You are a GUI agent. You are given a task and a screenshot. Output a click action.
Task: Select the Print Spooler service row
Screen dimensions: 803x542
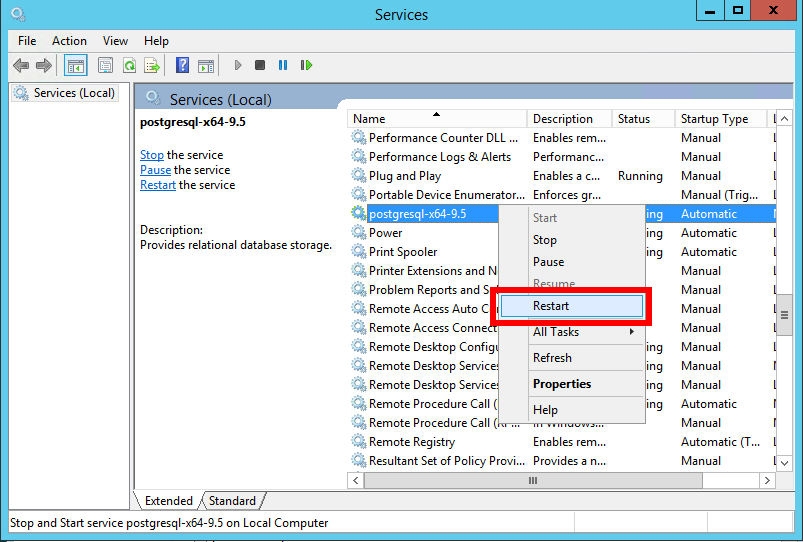click(403, 252)
